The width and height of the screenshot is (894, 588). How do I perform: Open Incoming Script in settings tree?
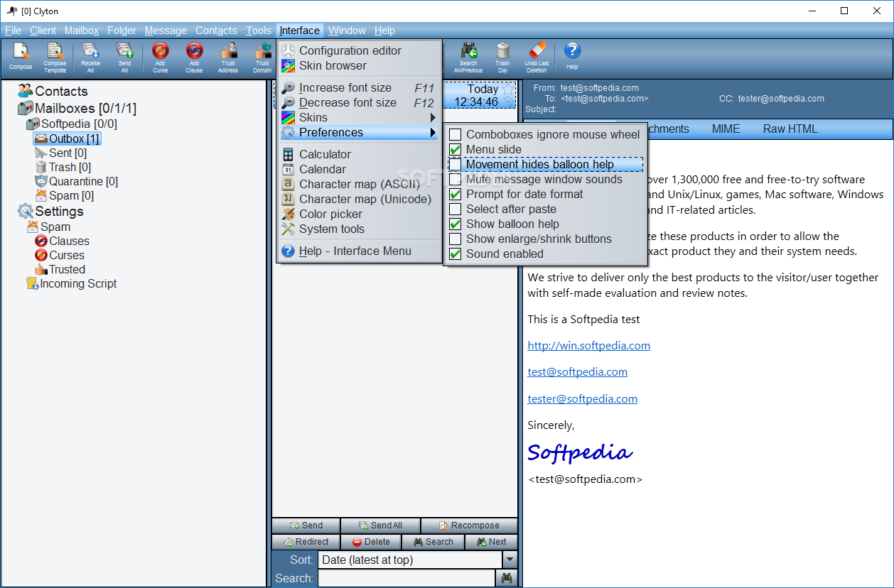click(x=71, y=283)
